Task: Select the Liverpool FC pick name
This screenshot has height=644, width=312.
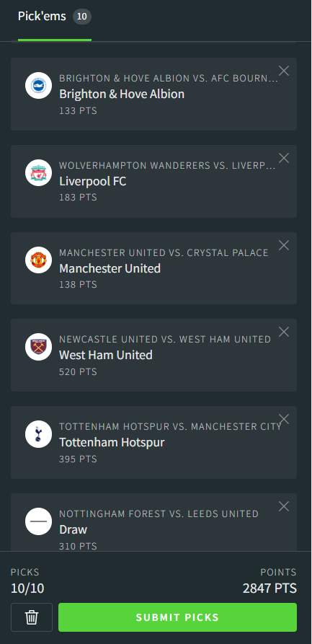Action: pyautogui.click(x=93, y=181)
